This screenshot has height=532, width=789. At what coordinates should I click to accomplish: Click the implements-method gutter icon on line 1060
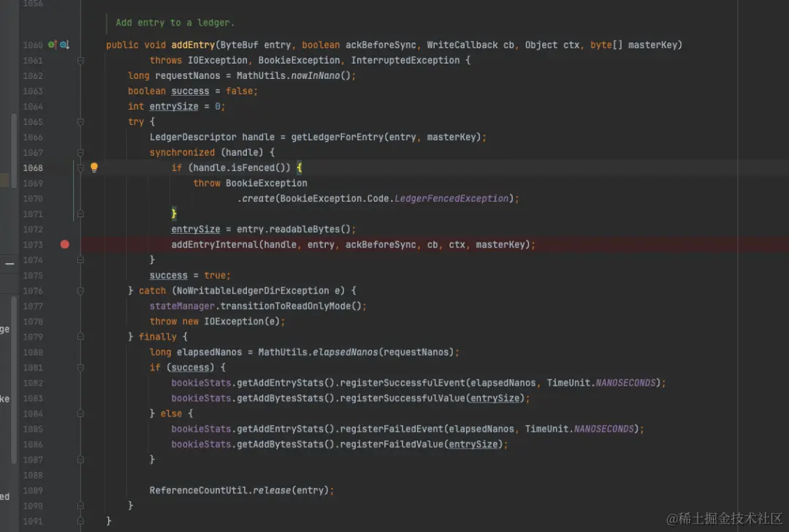click(x=52, y=45)
